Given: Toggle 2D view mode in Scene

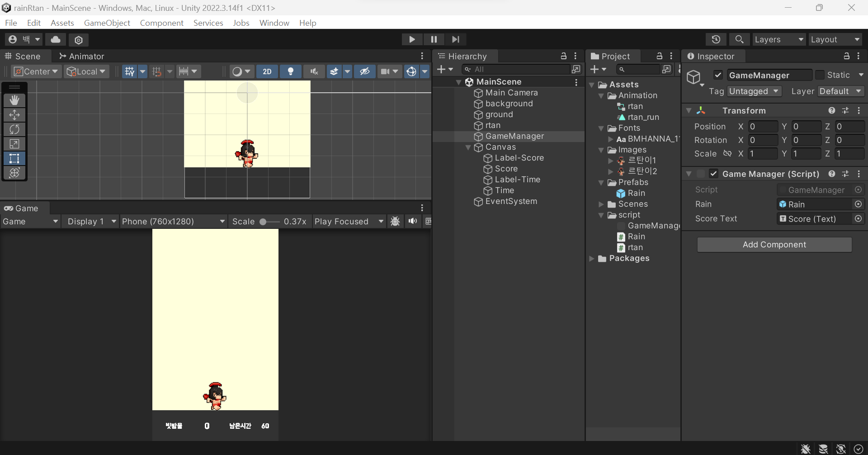Looking at the screenshot, I should [267, 71].
